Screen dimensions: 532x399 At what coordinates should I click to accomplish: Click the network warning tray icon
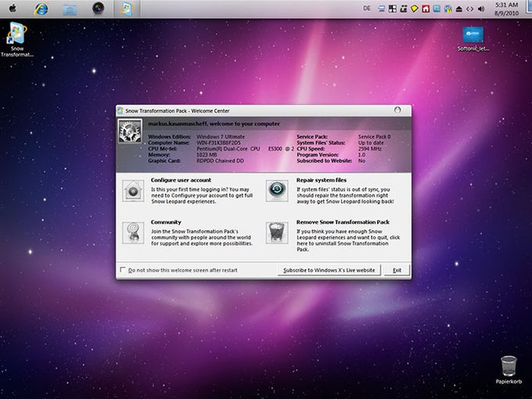pyautogui.click(x=448, y=9)
